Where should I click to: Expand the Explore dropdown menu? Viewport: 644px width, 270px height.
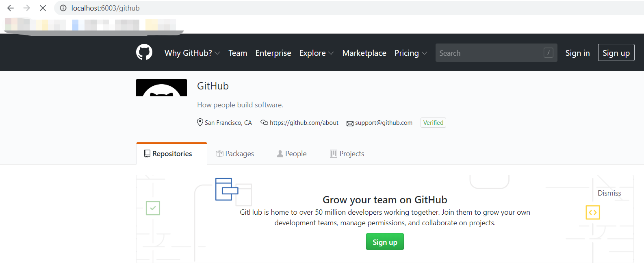(317, 53)
